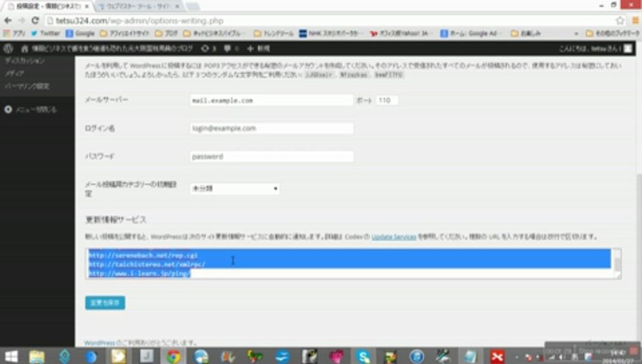Screen dimensions: 642x364
Task: Click the login name field login@example.com
Action: [x=271, y=128]
